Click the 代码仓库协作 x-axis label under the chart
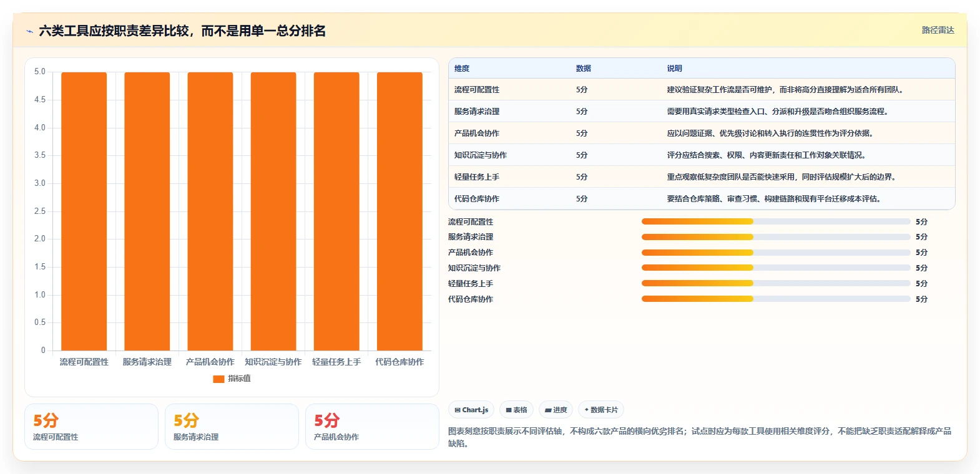This screenshot has width=980, height=474. pyautogui.click(x=399, y=362)
